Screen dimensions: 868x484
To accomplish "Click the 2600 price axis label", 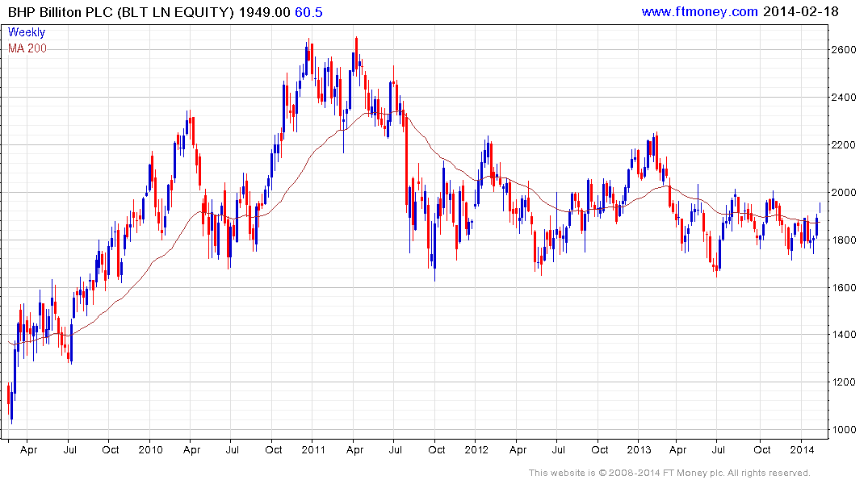I will coord(844,50).
